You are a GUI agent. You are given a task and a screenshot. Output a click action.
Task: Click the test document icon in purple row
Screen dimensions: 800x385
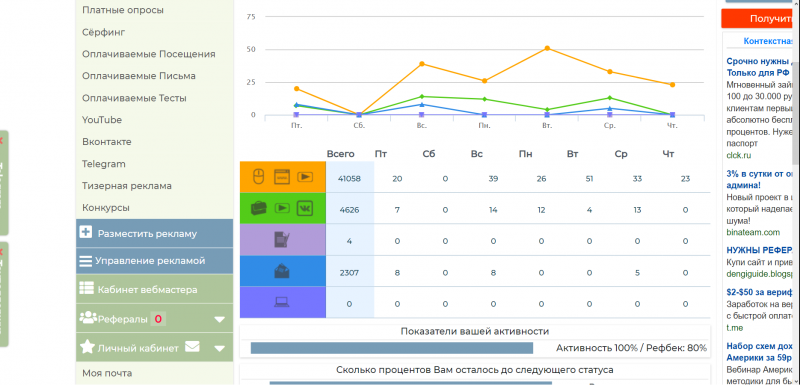click(282, 240)
